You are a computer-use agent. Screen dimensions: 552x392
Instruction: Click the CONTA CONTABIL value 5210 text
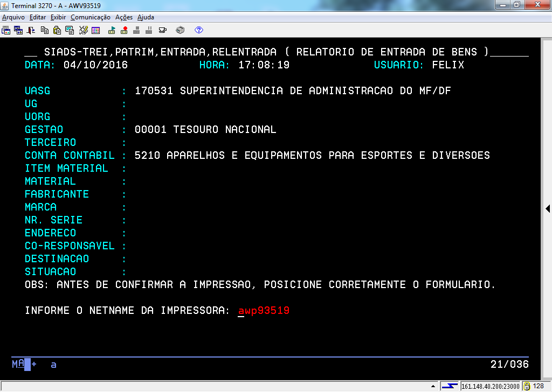click(147, 156)
